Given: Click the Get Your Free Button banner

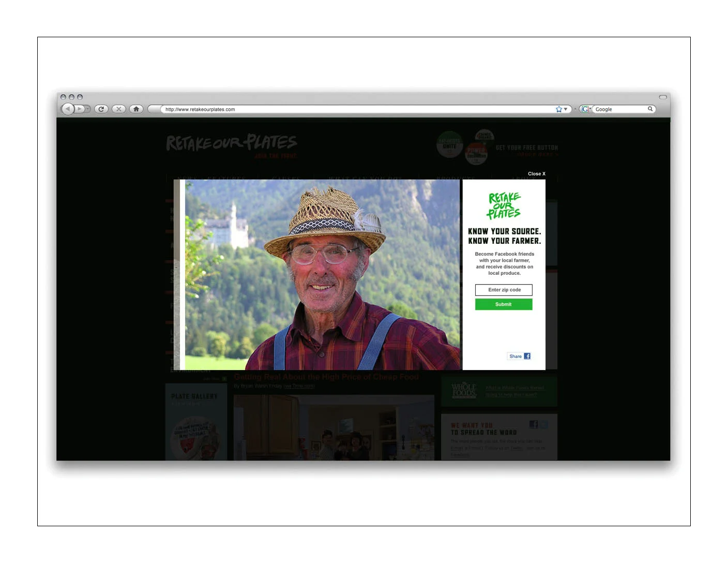Looking at the screenshot, I should [x=526, y=151].
